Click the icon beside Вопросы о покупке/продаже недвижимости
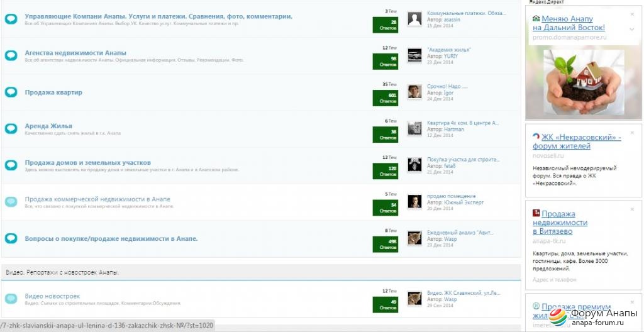 (11, 238)
